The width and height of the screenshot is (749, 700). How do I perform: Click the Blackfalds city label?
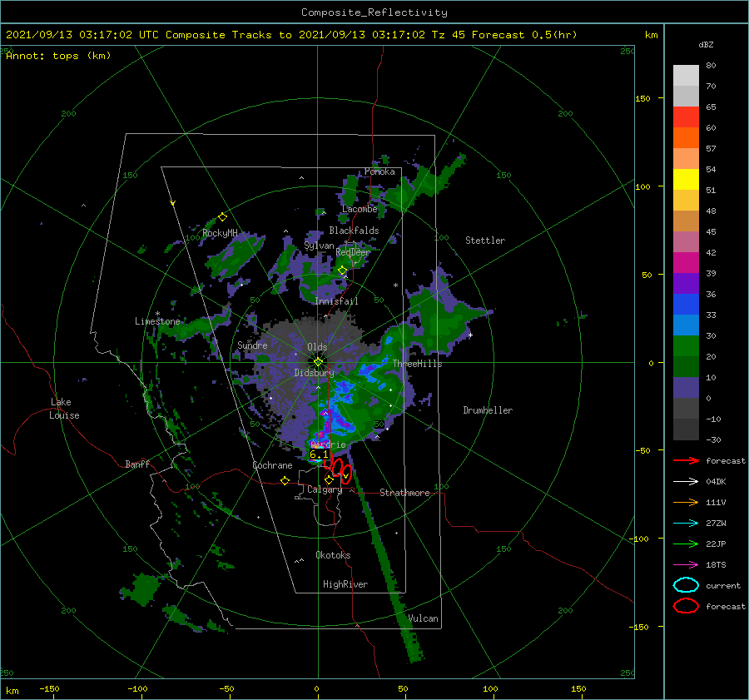354,231
